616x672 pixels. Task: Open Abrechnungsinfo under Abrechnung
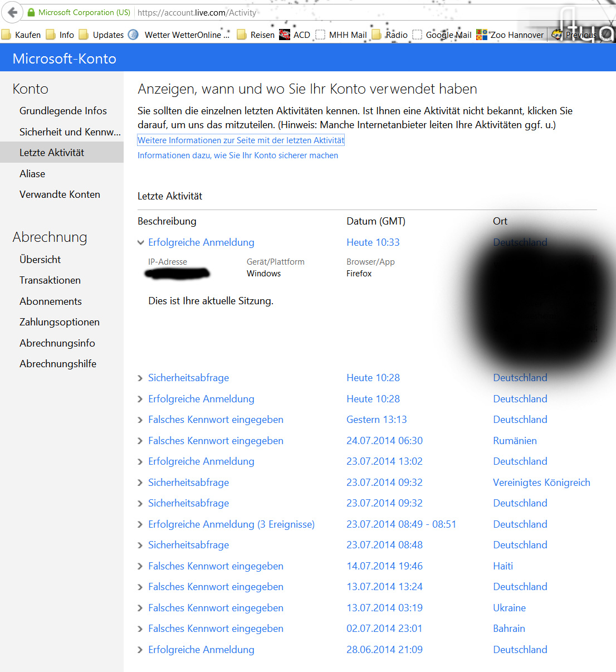pos(57,343)
